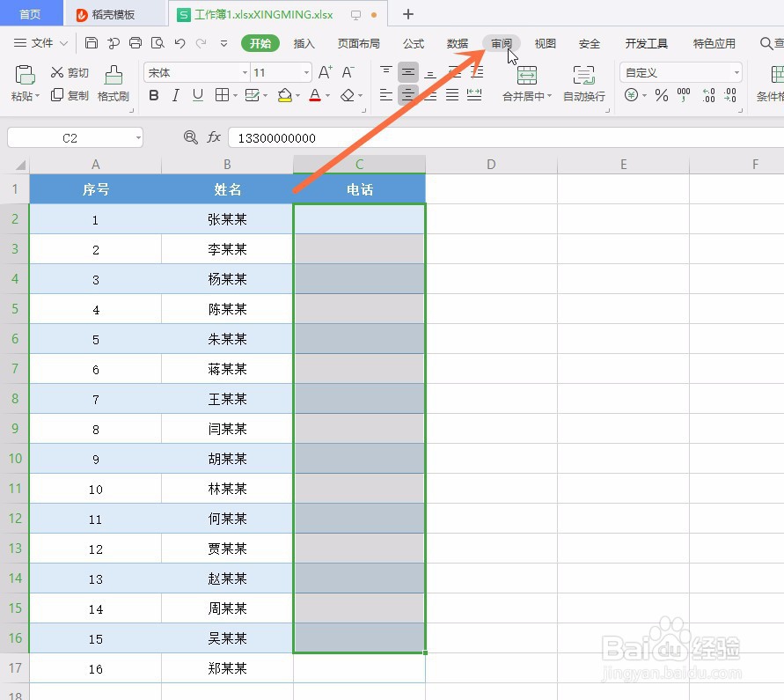Open the 页面布局 ribbon tab
Screen dimensions: 784x700
pyautogui.click(x=358, y=43)
